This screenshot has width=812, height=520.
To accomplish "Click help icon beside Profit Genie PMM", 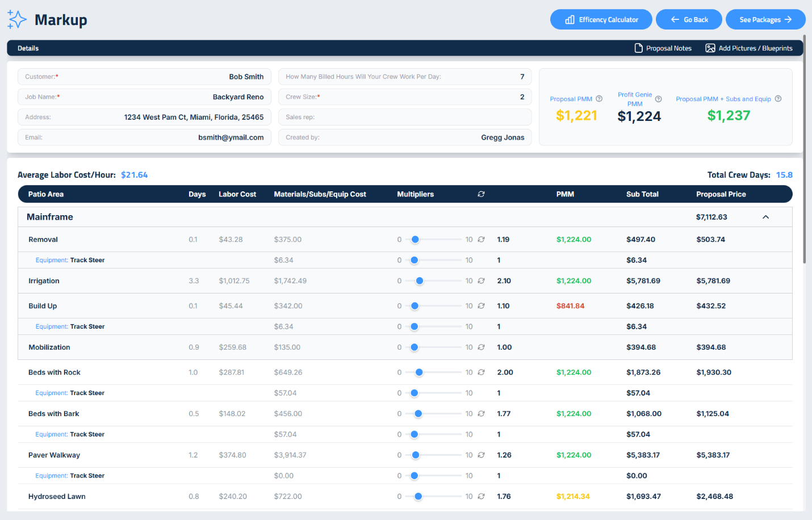I will coord(659,99).
